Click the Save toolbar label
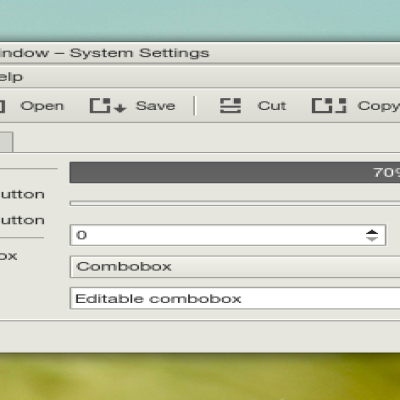The width and height of the screenshot is (400, 400). [155, 106]
